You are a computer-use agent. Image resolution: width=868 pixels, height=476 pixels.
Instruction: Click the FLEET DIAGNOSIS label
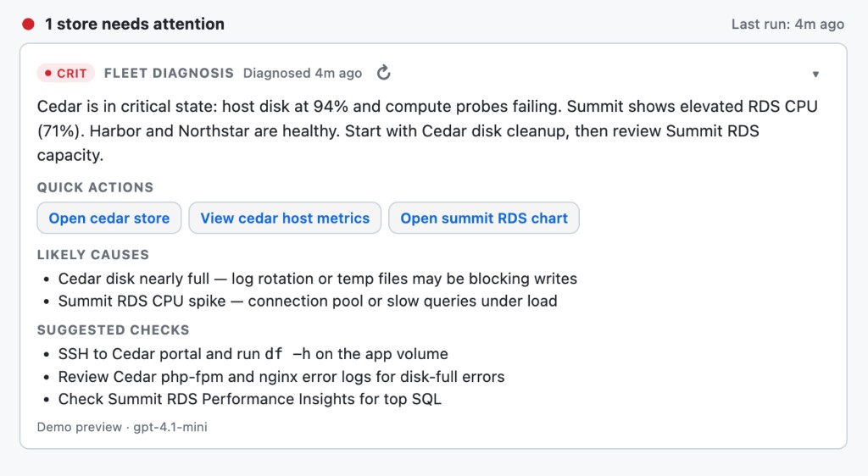(x=169, y=73)
